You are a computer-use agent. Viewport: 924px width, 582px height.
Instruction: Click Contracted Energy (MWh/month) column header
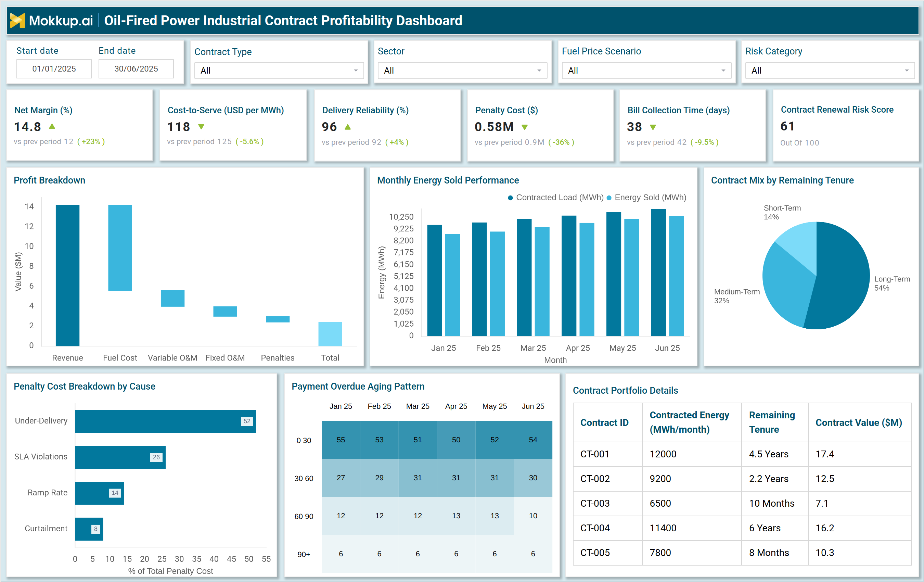tap(692, 423)
